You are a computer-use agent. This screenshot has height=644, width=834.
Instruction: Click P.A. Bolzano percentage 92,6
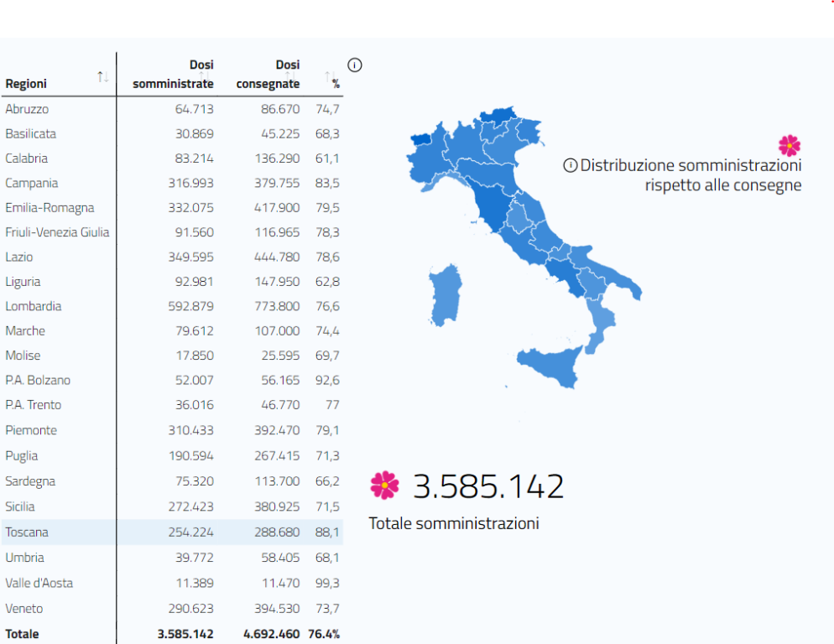pyautogui.click(x=327, y=380)
